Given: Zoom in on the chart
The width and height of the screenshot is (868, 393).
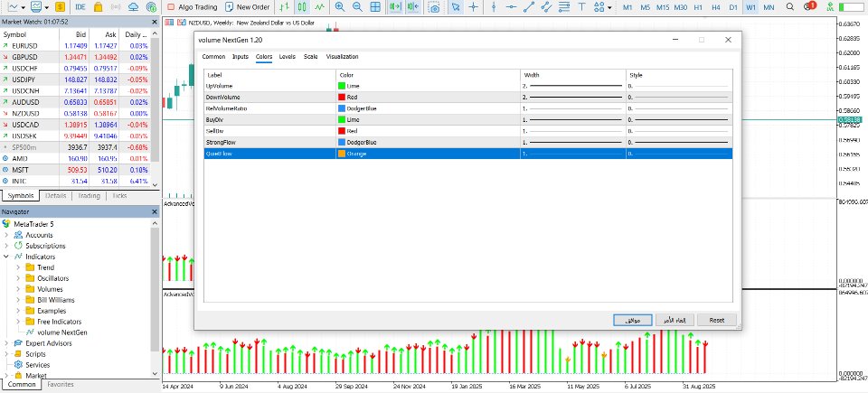Looking at the screenshot, I should point(340,7).
